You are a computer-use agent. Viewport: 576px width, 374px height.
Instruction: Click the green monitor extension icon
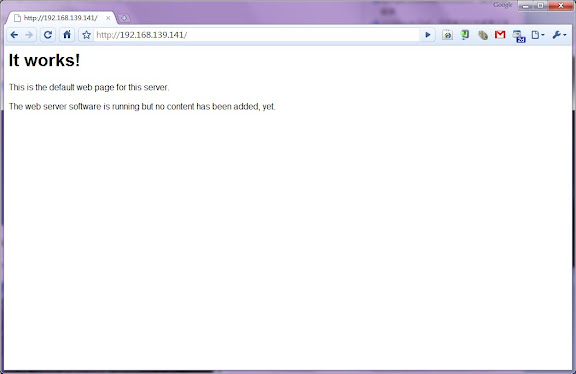coord(465,35)
